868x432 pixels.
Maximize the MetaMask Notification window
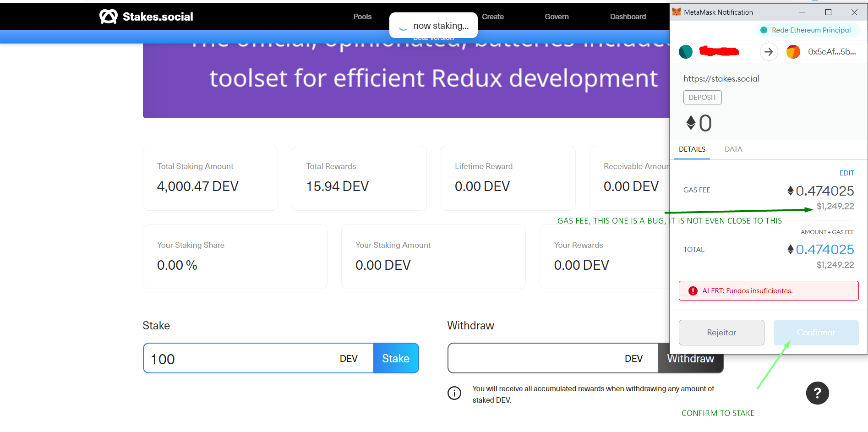tap(828, 12)
